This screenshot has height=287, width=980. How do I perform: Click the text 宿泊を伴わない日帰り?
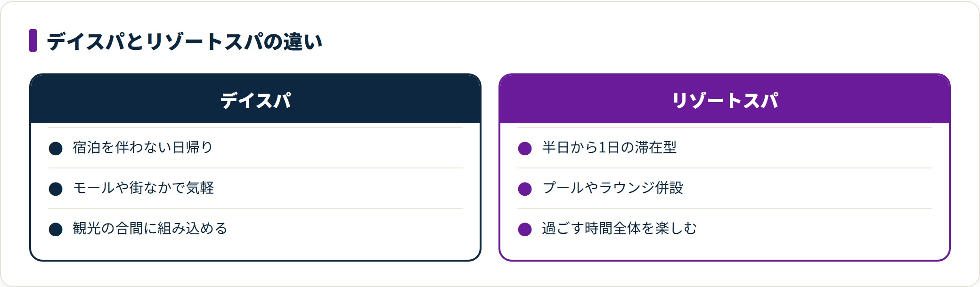point(143,148)
